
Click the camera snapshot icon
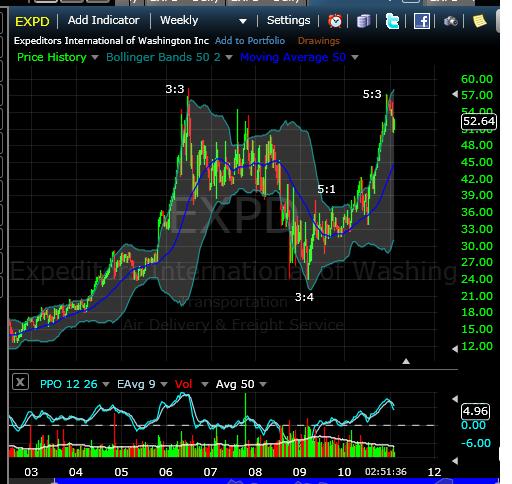click(451, 22)
